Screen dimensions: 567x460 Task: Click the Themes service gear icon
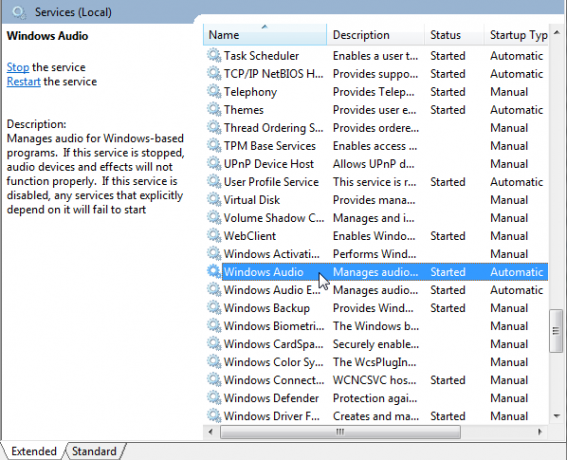click(x=214, y=110)
